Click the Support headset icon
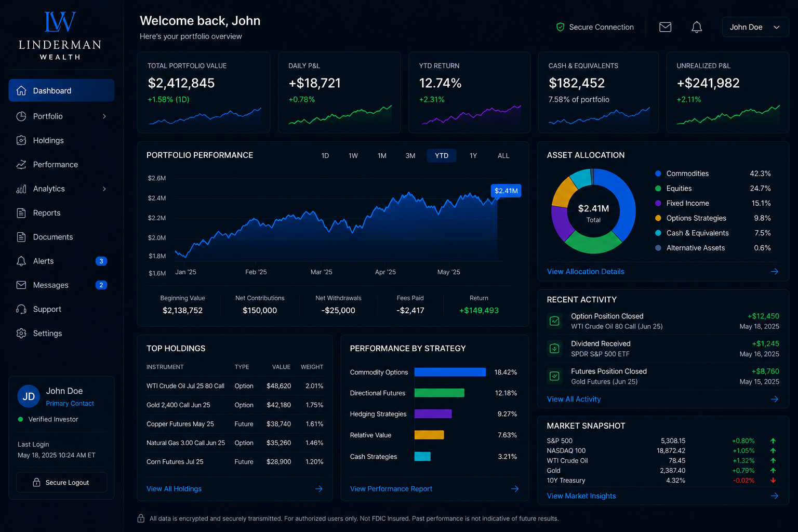 pyautogui.click(x=21, y=309)
